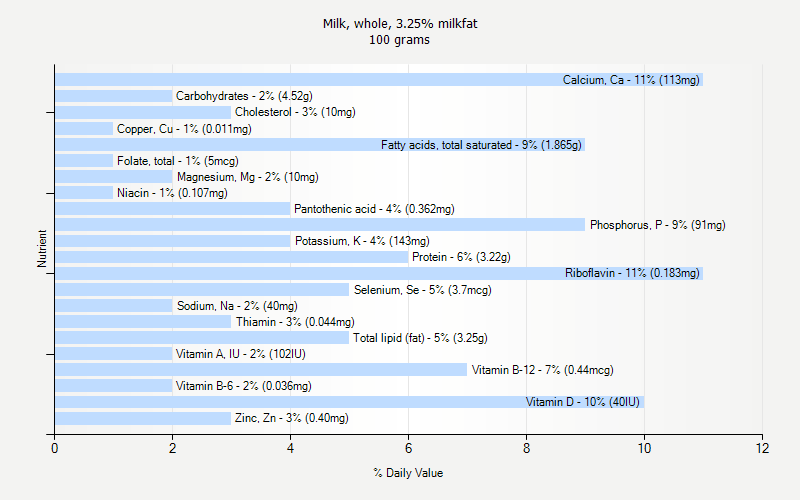Click the 'Phosphorus, P - 9% (91mg)' label
The height and width of the screenshot is (500, 800).
[658, 225]
